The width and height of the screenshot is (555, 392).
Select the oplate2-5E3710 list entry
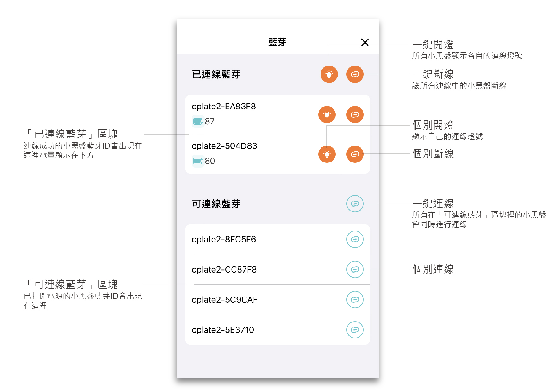[x=223, y=330]
